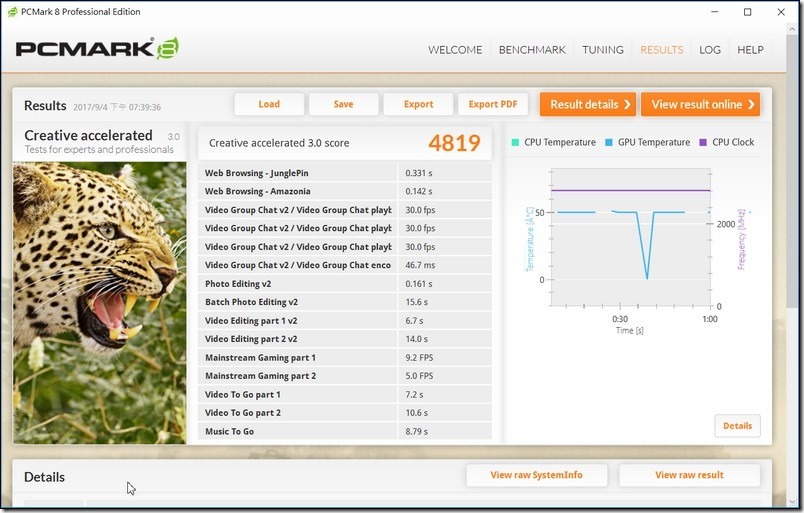Click the scroll up arrow

tap(792, 30)
